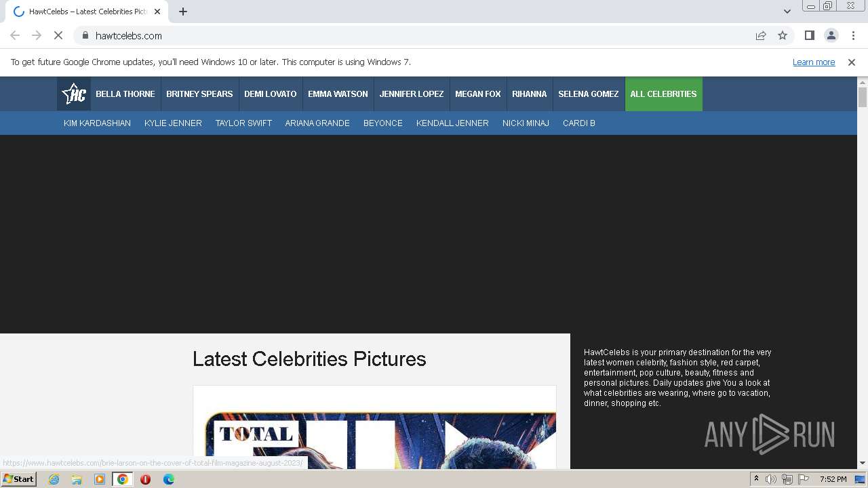Go to Beyonce page
The height and width of the screenshot is (488, 868).
[x=383, y=123]
